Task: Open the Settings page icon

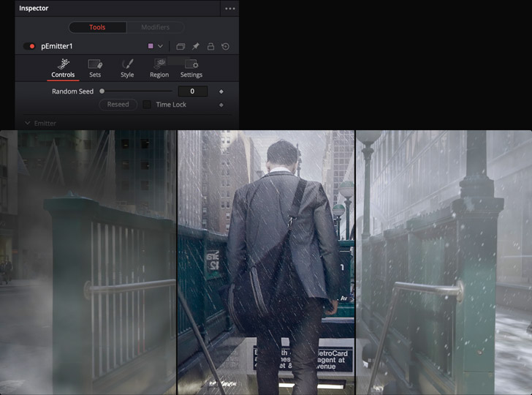Action: [x=191, y=64]
